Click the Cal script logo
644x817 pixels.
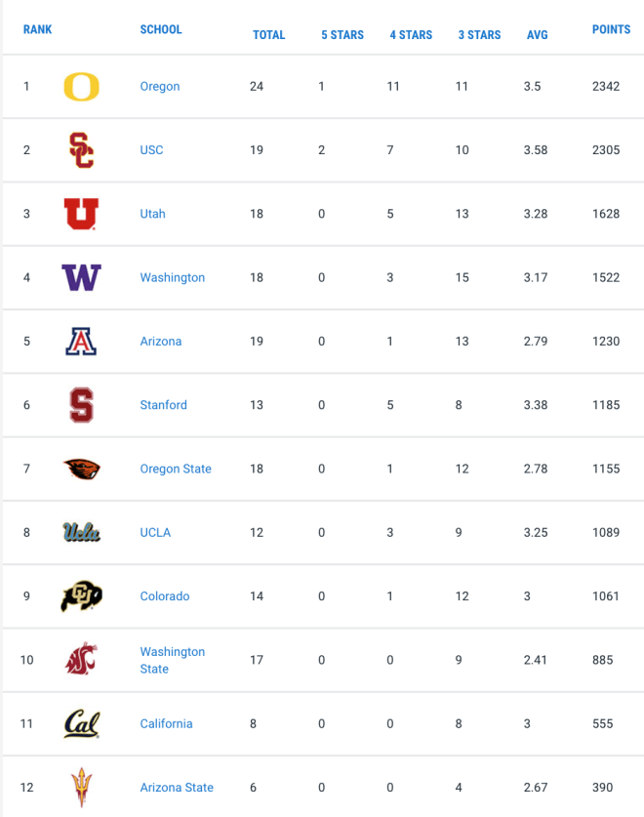[x=81, y=723]
